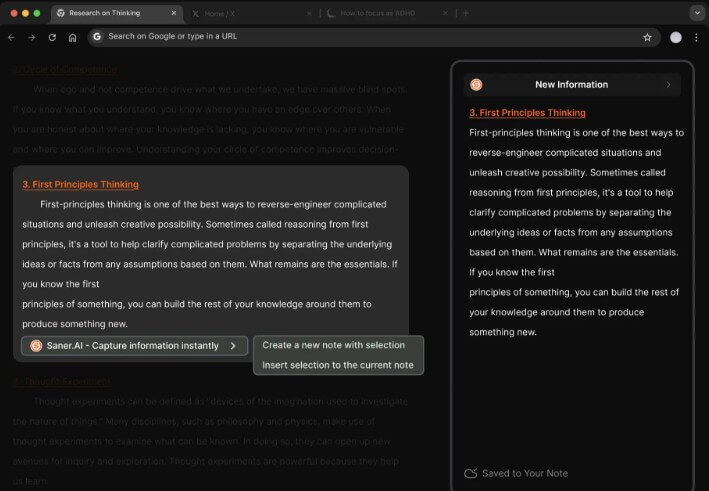Open 3. First Principles Thinking heading in article
This screenshot has width=709, height=491.
point(80,184)
